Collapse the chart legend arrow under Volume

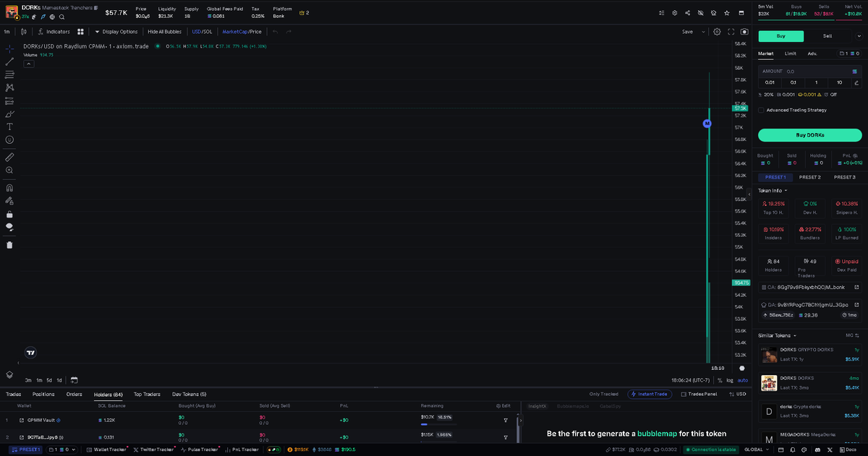tap(29, 64)
